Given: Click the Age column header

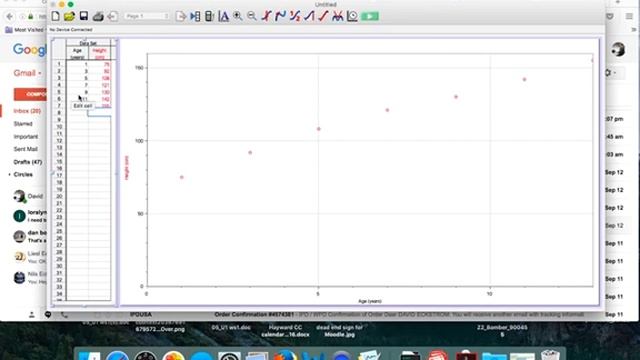Looking at the screenshot, I should coord(77,53).
